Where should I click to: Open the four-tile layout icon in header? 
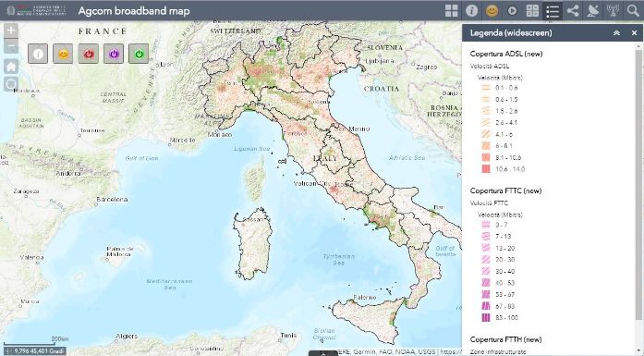pyautogui.click(x=532, y=11)
